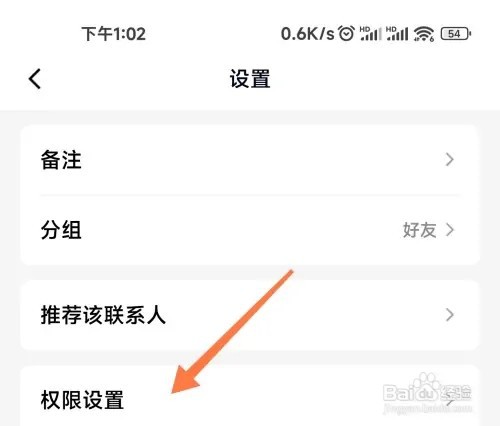Click the alarm clock status icon

point(347,34)
